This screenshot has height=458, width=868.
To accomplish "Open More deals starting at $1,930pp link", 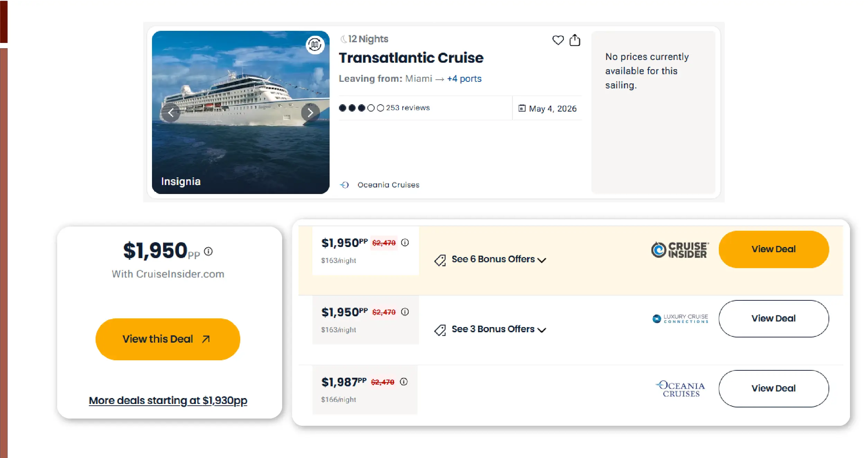I will coord(168,400).
